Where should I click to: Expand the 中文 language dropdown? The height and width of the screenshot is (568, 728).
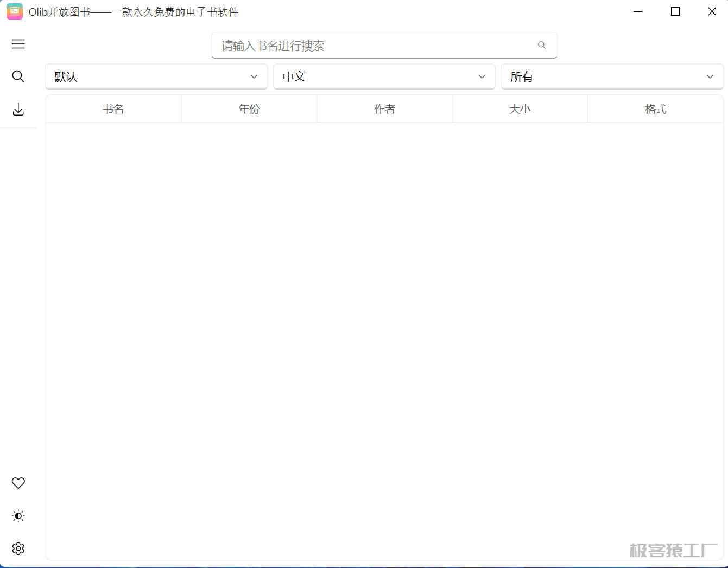coord(384,76)
